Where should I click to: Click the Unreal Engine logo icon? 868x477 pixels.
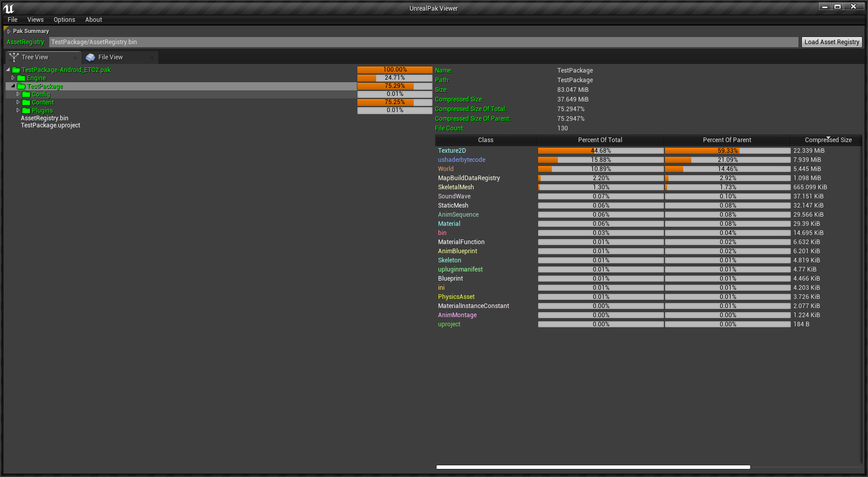[9, 8]
